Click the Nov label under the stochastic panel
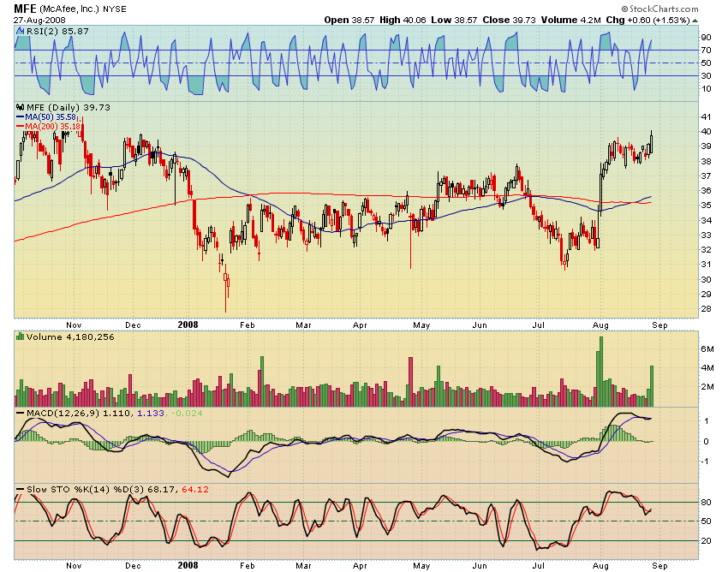728x572 pixels. (x=74, y=565)
